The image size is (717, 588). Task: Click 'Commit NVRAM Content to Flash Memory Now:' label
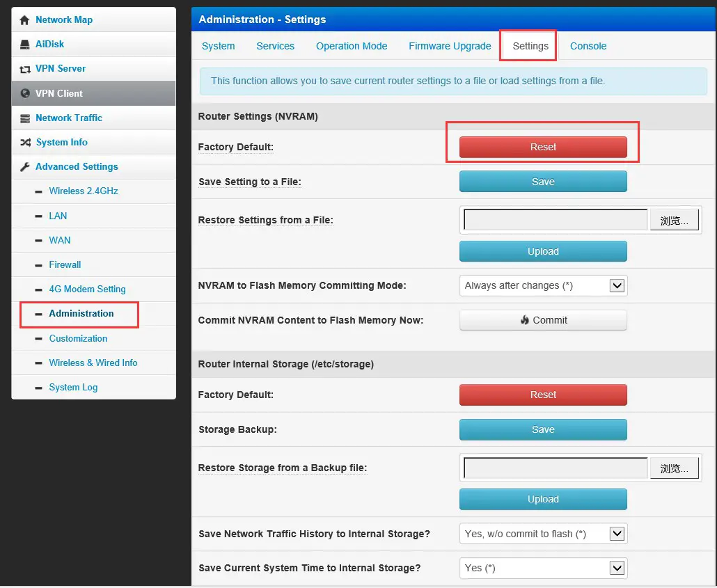coord(310,320)
